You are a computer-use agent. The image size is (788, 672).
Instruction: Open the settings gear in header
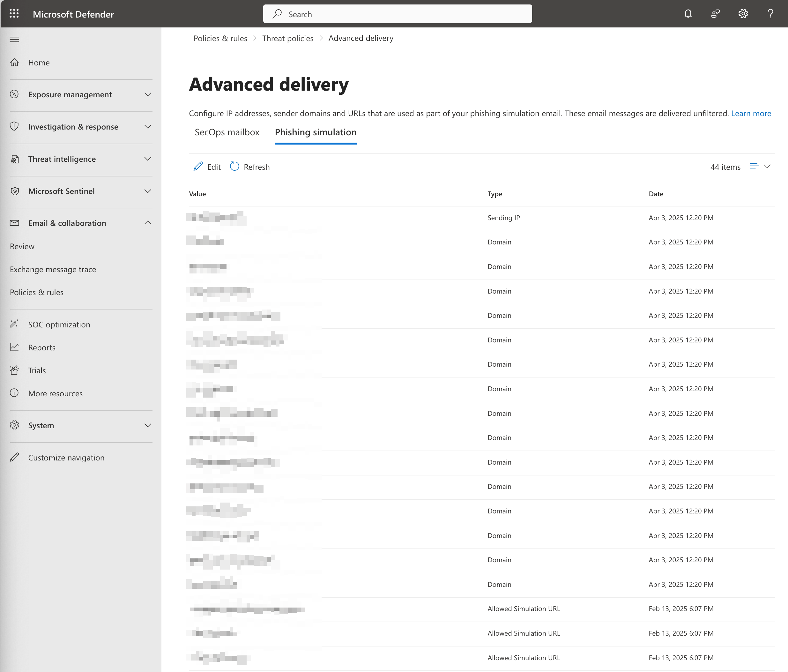pyautogui.click(x=743, y=14)
